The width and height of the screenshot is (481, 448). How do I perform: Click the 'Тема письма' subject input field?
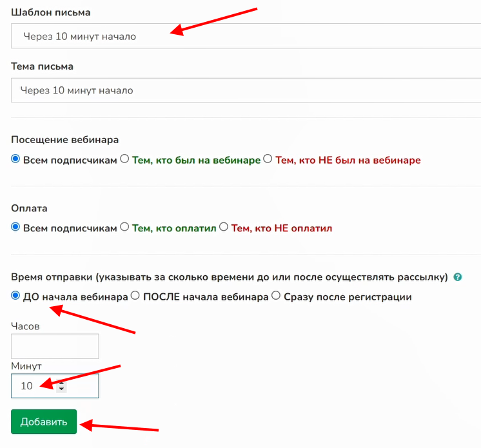point(245,90)
